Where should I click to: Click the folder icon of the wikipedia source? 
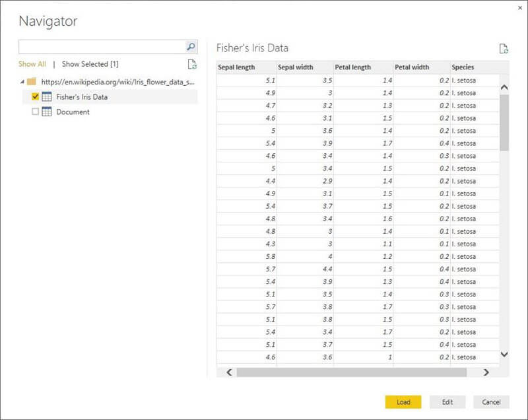tap(31, 81)
